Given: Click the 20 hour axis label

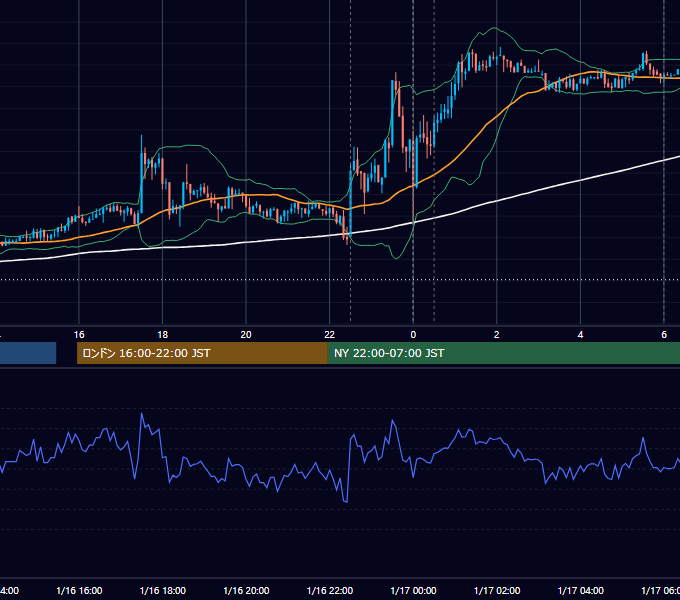Looking at the screenshot, I should pyautogui.click(x=246, y=335).
